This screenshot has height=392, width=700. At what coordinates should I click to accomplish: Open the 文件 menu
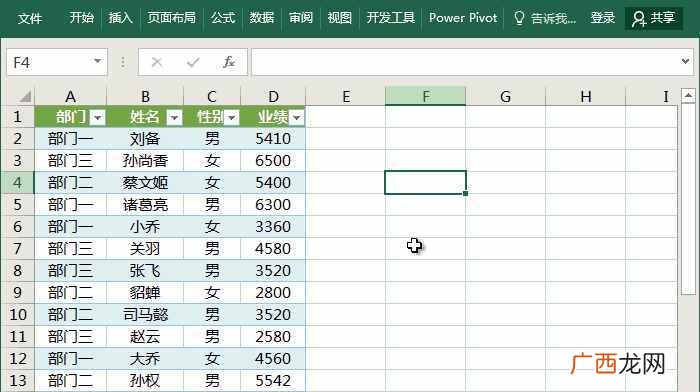coord(30,18)
